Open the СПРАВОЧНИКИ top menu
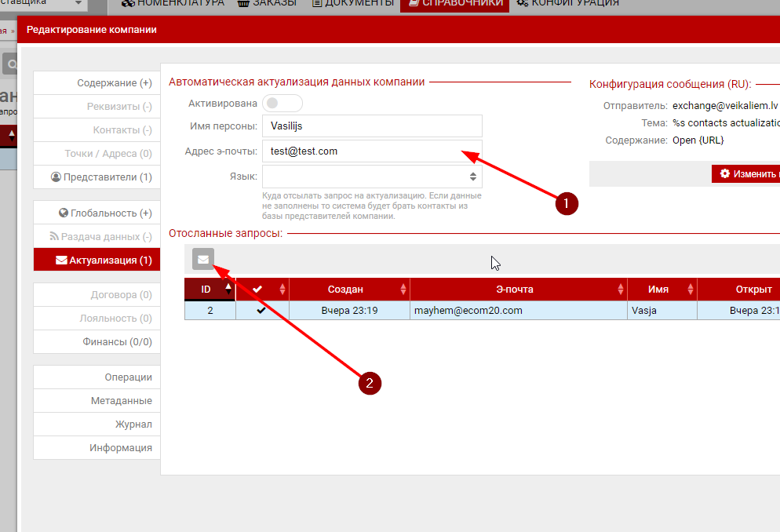 454,3
